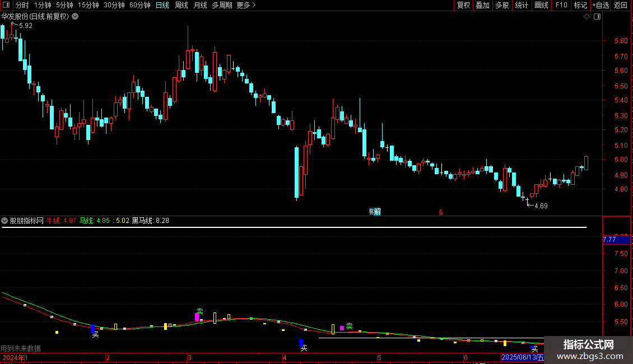The height and width of the screenshot is (364, 633).
Task: Toggle the side panel icon at chart top-right
Action: point(597,17)
